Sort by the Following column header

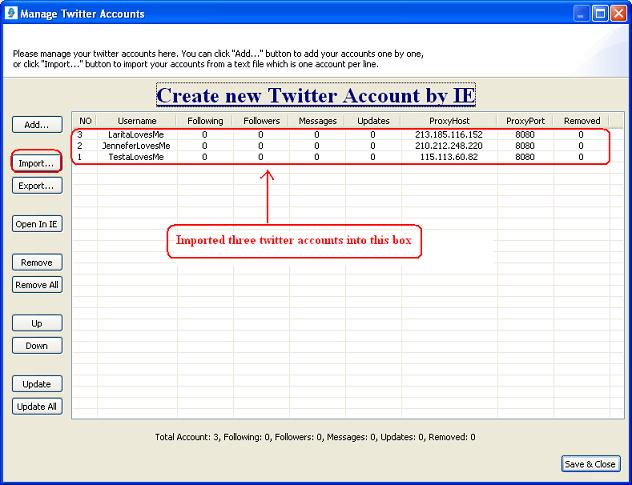point(205,121)
